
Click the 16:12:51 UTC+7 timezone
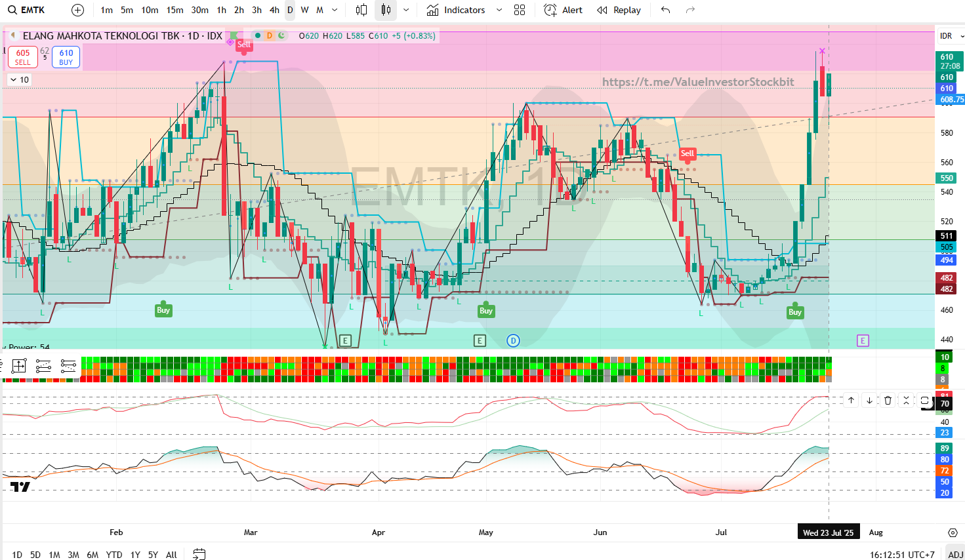click(x=902, y=555)
